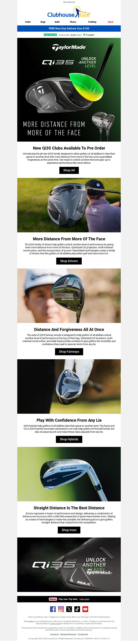Click the Trustpilot rating stars

tap(50, 35)
